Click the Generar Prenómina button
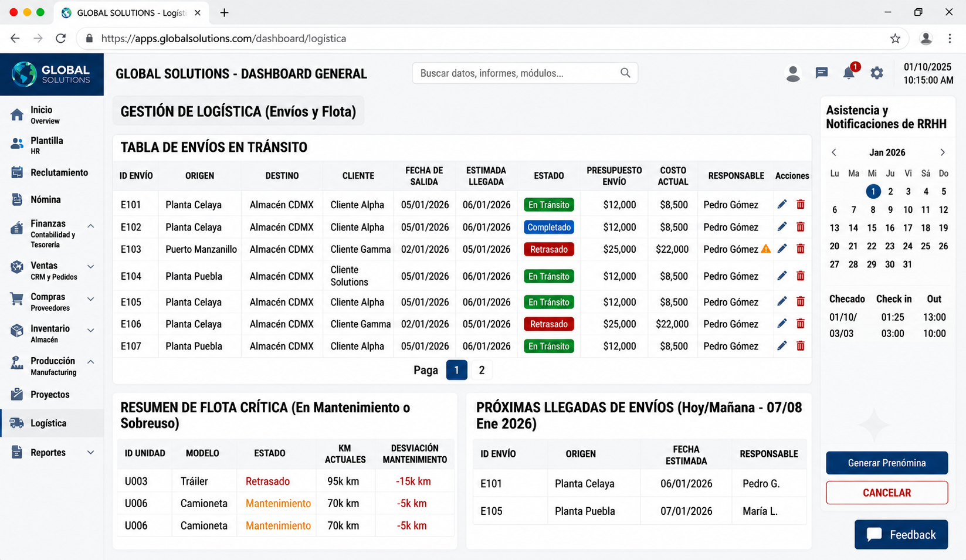This screenshot has width=966, height=560. point(887,463)
